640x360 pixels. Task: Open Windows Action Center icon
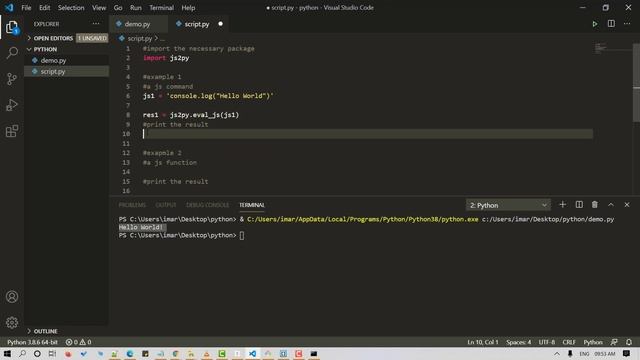627,353
